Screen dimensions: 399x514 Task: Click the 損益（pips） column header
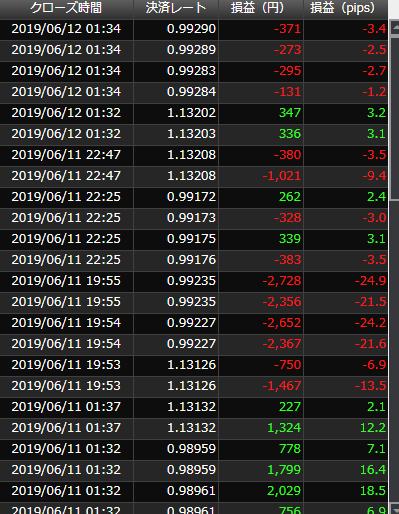coord(346,8)
